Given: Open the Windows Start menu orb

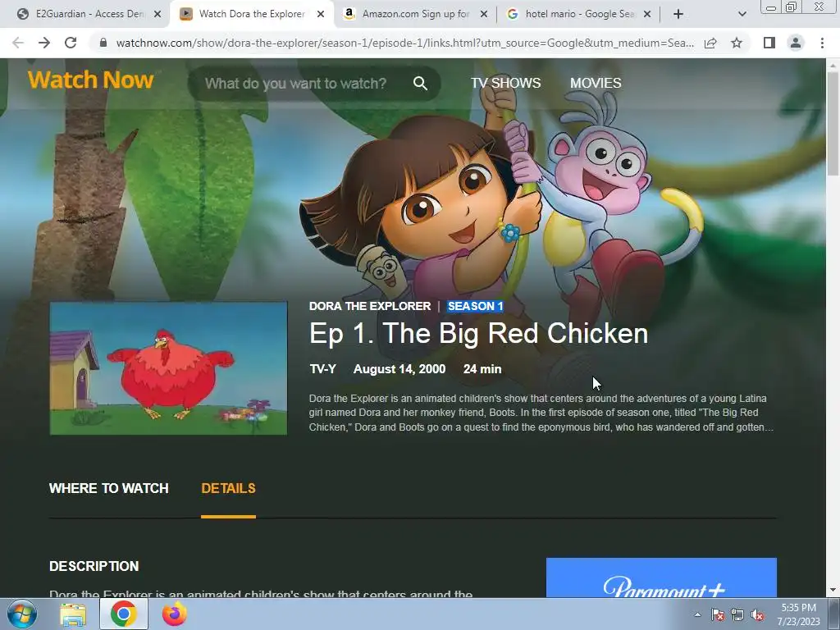Looking at the screenshot, I should click(x=22, y=614).
